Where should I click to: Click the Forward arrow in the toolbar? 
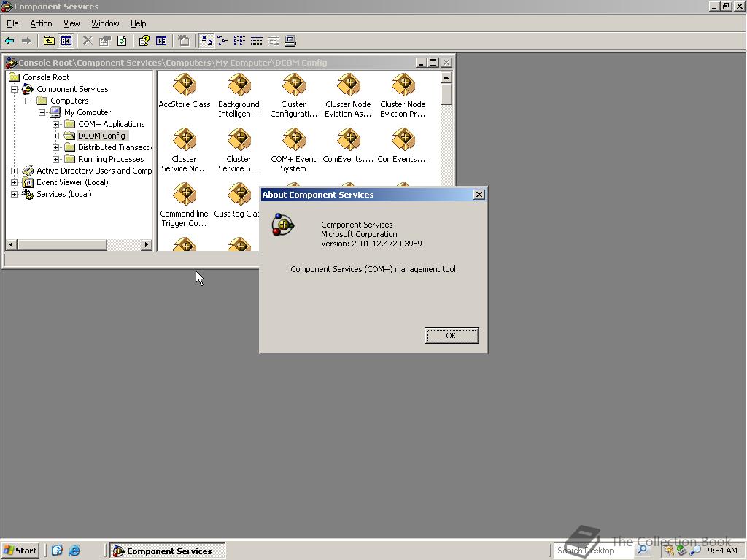(27, 41)
